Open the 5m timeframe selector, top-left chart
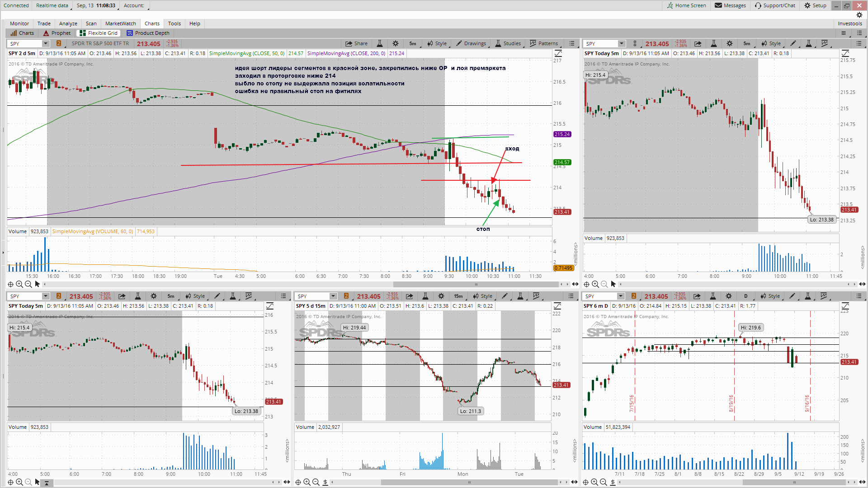The image size is (868, 488). tap(413, 43)
